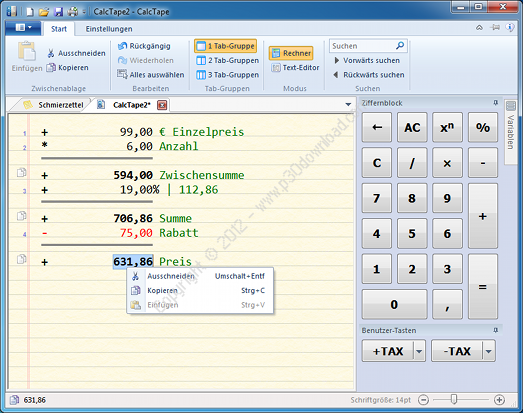Click the 0 key on the keypad
The width and height of the screenshot is (523, 413).
tap(394, 305)
